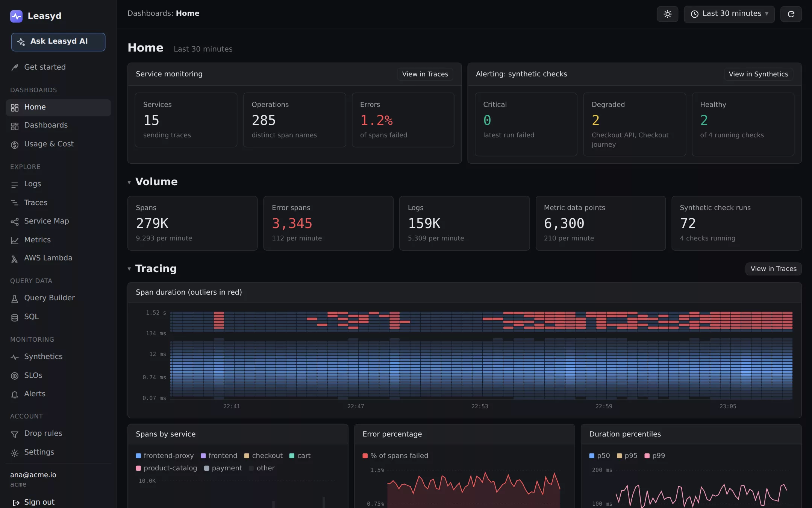812x508 pixels.
Task: Collapse the Volume section triangle
Action: [x=129, y=183]
